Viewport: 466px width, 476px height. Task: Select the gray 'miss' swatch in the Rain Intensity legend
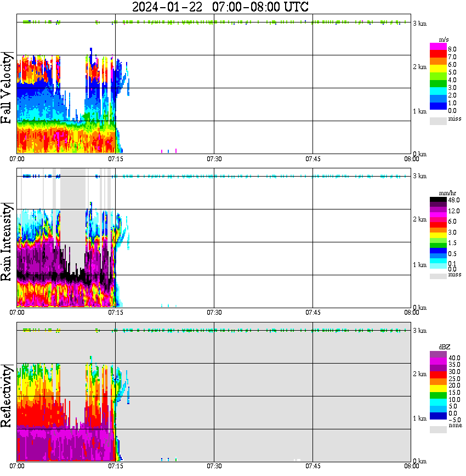click(x=438, y=276)
